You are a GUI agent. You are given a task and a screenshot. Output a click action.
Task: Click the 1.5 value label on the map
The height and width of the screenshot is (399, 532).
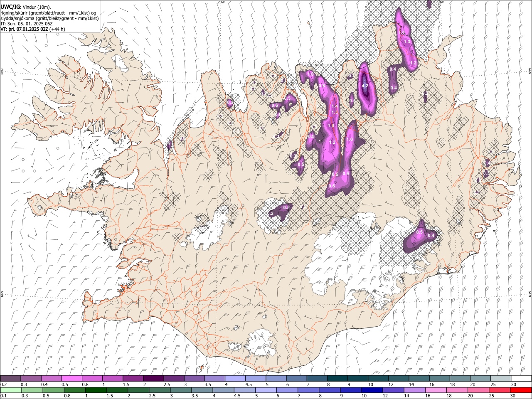click(x=335, y=113)
